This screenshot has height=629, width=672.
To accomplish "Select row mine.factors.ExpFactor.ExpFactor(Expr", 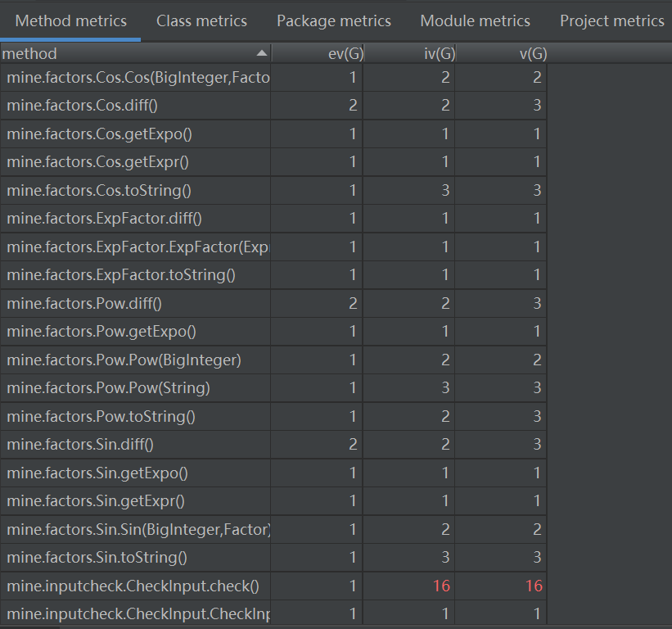I will [x=273, y=247].
